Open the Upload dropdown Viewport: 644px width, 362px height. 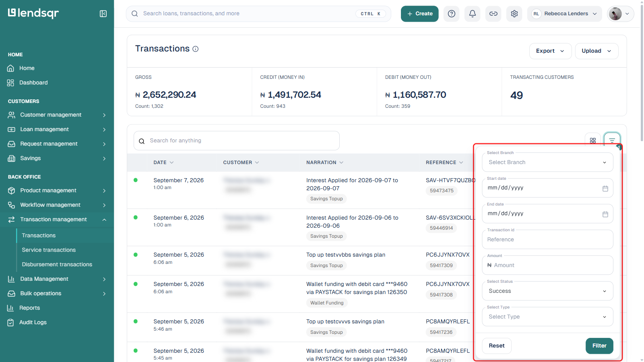597,51
